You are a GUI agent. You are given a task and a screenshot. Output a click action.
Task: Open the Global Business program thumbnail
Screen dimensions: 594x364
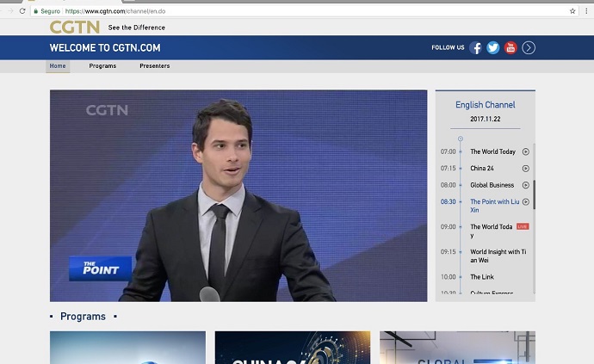[x=457, y=348]
